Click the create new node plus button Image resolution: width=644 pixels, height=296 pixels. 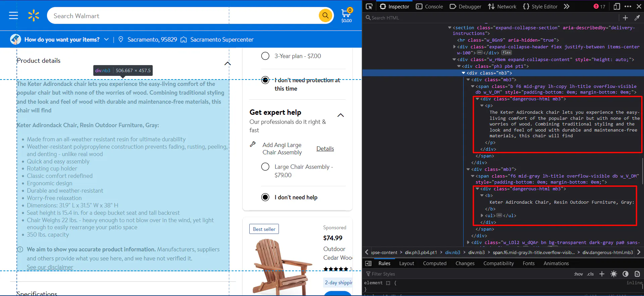click(x=625, y=18)
